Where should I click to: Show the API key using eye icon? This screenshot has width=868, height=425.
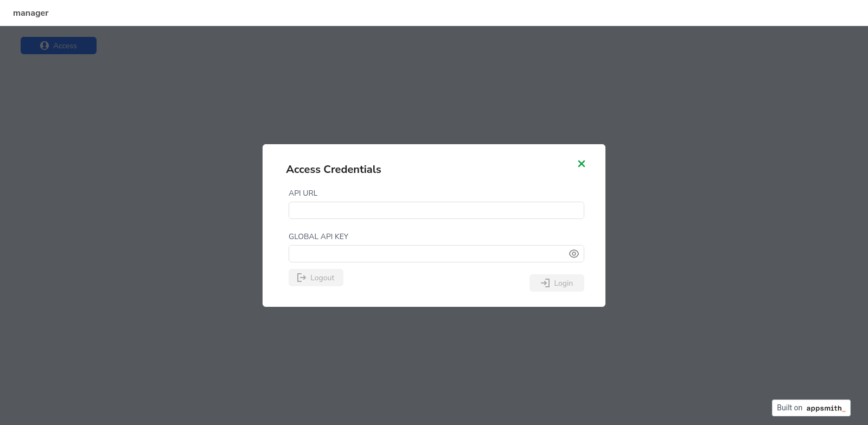click(574, 254)
